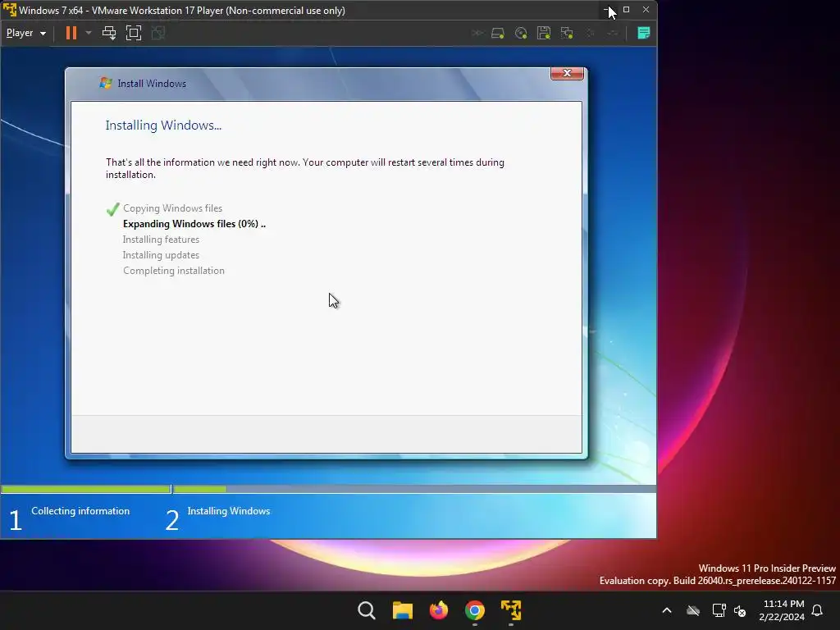Click the Installing Windows stage label
840x630 pixels.
[229, 511]
